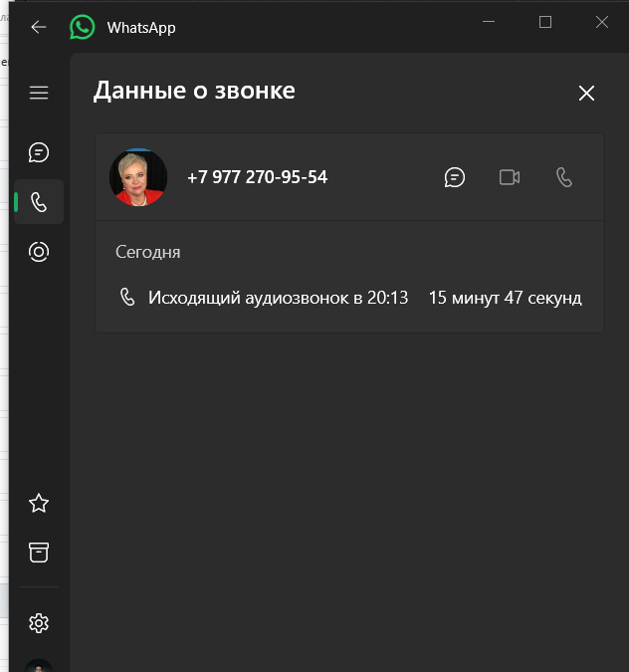Select the 'Исходящий аудиозвонок в 20:13' entry
The width and height of the screenshot is (629, 672).
pos(279,298)
